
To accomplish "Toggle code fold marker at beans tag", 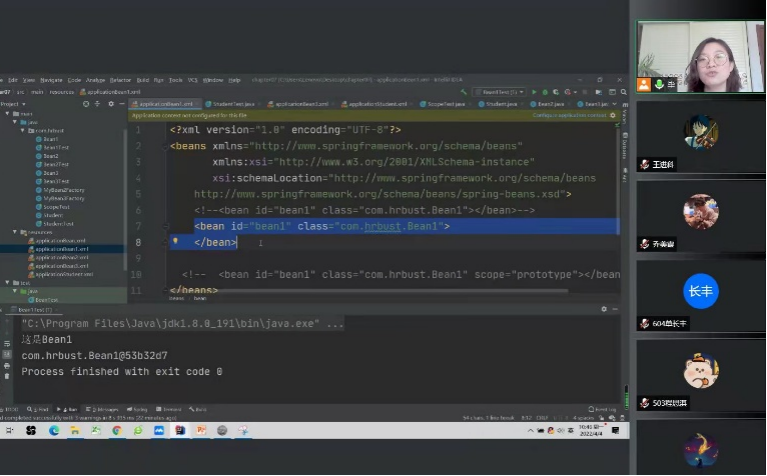I will point(166,146).
